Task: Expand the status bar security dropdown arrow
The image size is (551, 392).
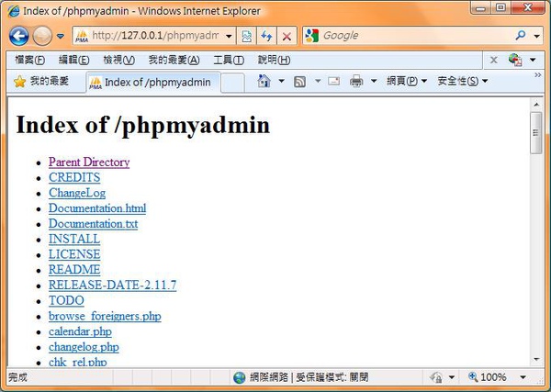Action: coord(452,377)
